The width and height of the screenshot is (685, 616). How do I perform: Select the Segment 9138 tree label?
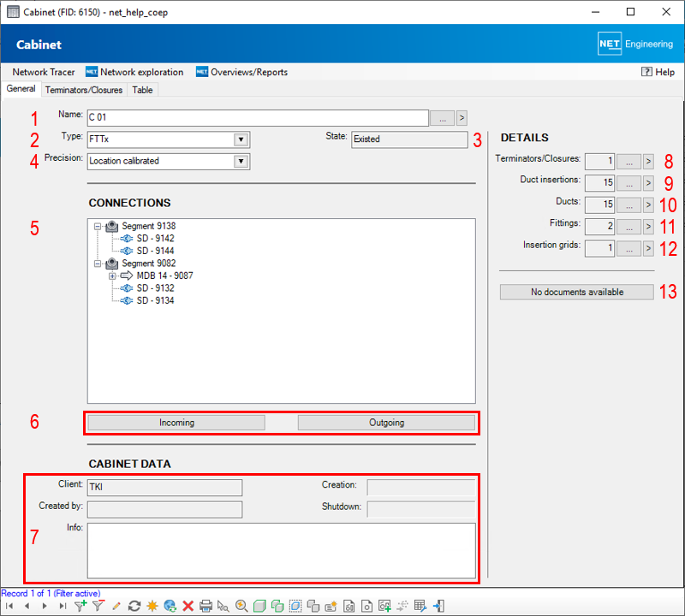(x=148, y=226)
